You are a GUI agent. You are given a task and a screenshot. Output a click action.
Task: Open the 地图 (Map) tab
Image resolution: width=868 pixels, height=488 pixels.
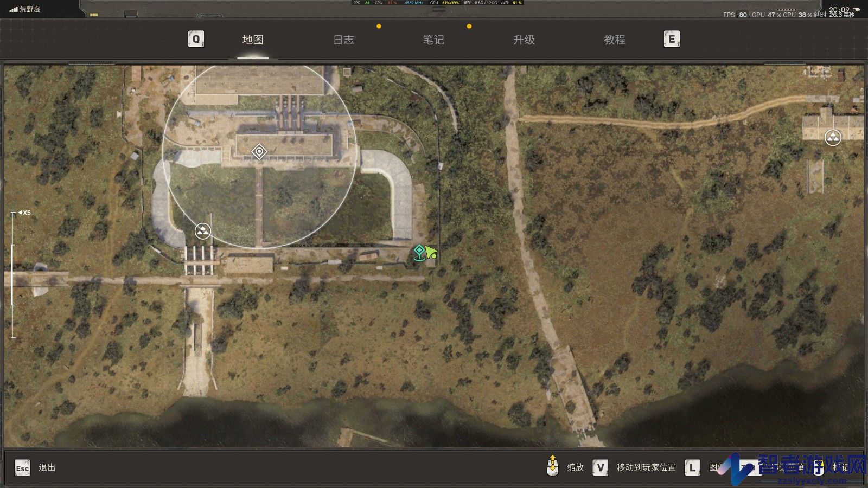(x=253, y=40)
